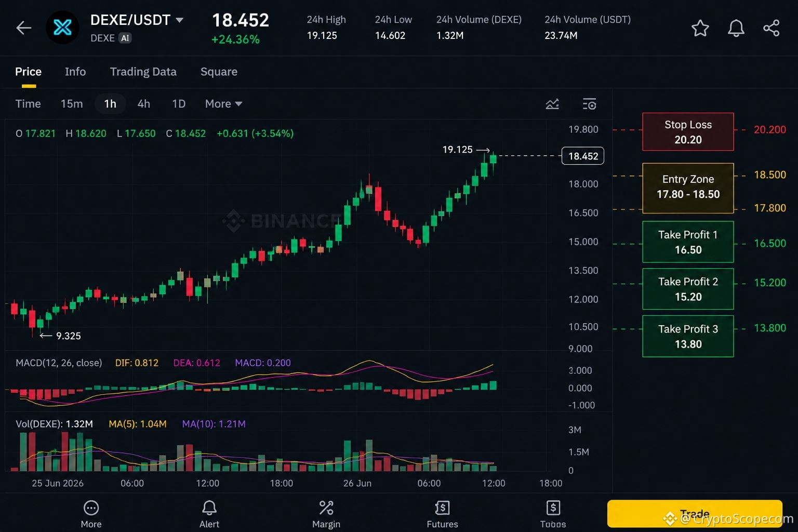Click the 16.500 green level label

click(x=769, y=243)
